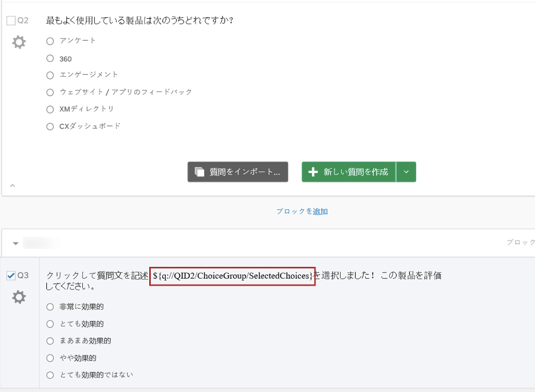Click the Q2 label
Image resolution: width=535 pixels, height=392 pixels.
click(23, 21)
